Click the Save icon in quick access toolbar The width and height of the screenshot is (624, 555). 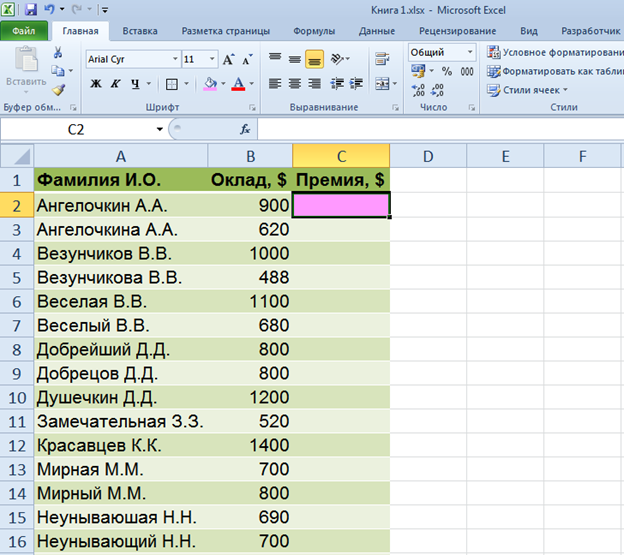(32, 8)
